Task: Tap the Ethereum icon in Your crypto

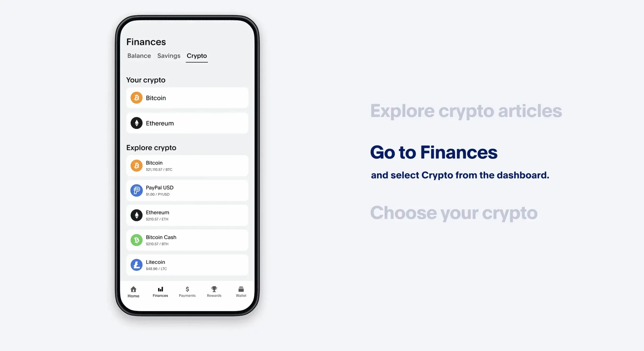Action: [x=136, y=123]
